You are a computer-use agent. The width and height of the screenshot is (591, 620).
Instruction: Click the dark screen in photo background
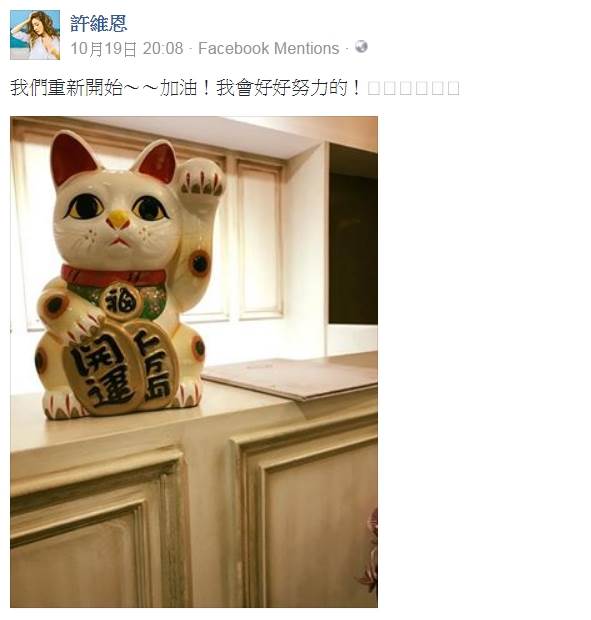click(x=353, y=234)
